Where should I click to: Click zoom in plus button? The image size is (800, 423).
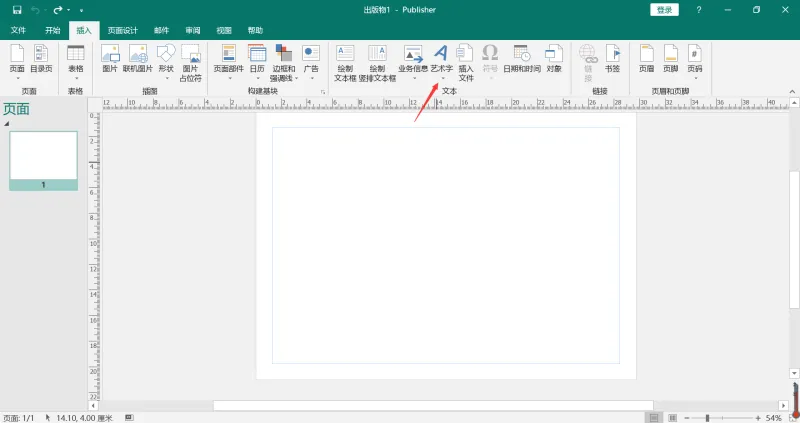tap(758, 418)
